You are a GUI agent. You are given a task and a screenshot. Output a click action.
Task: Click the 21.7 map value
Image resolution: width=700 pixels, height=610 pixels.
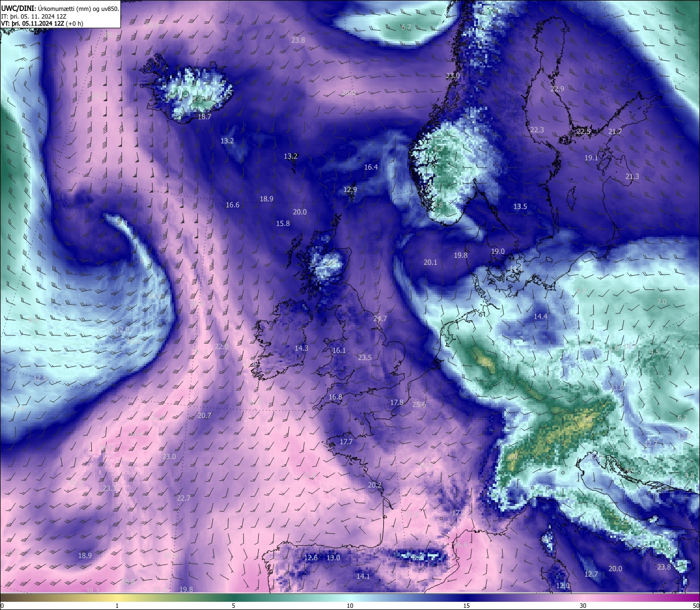pyautogui.click(x=615, y=131)
